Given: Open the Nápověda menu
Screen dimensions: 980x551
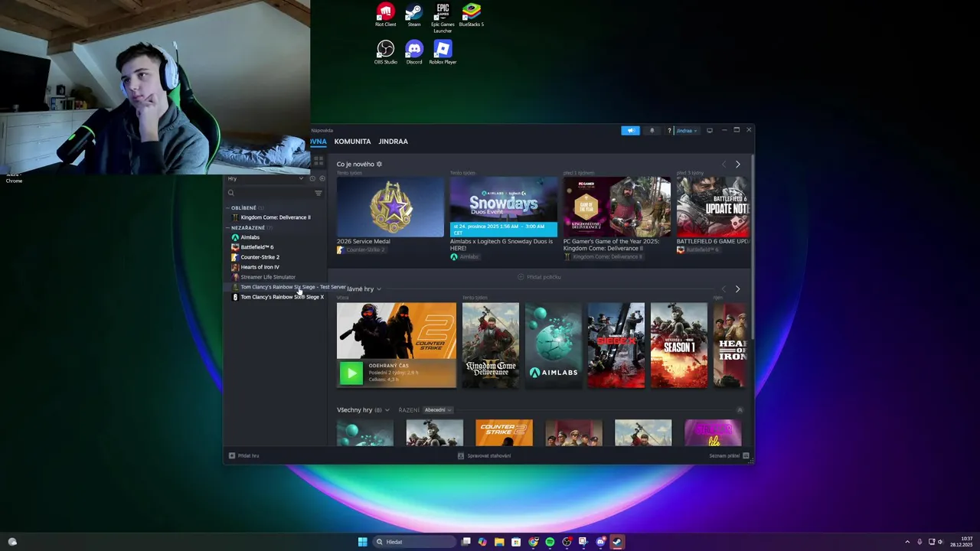Looking at the screenshot, I should [322, 130].
